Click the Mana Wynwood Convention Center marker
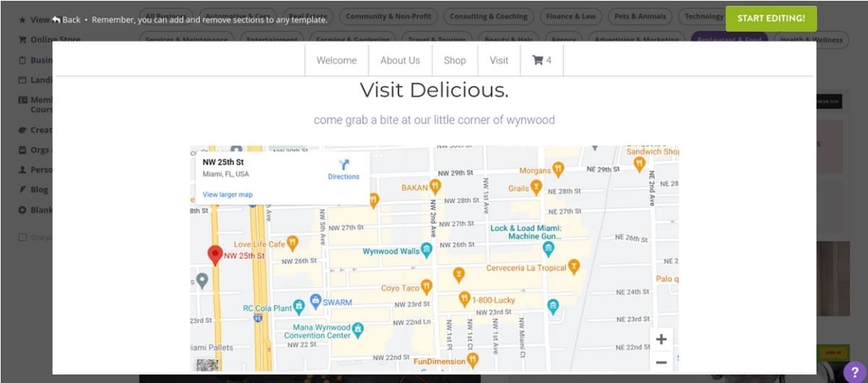 pos(357,330)
